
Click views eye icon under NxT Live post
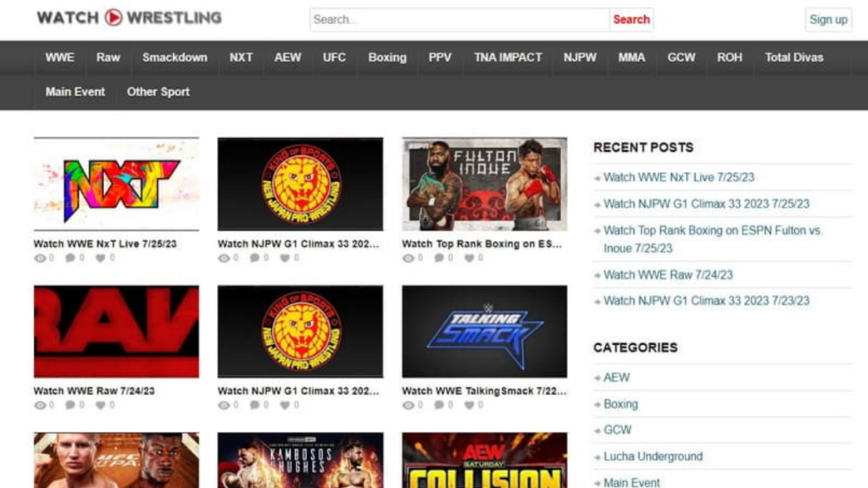[40, 258]
